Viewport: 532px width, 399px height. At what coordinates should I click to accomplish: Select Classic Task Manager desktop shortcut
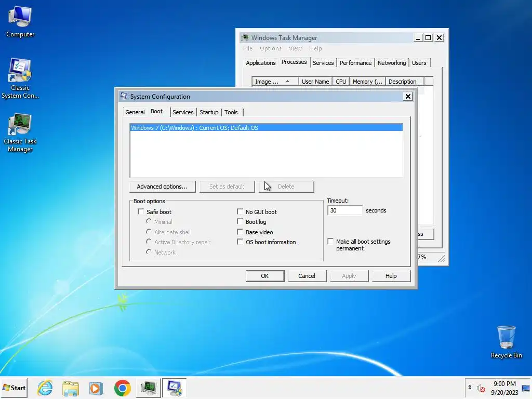tap(20, 133)
